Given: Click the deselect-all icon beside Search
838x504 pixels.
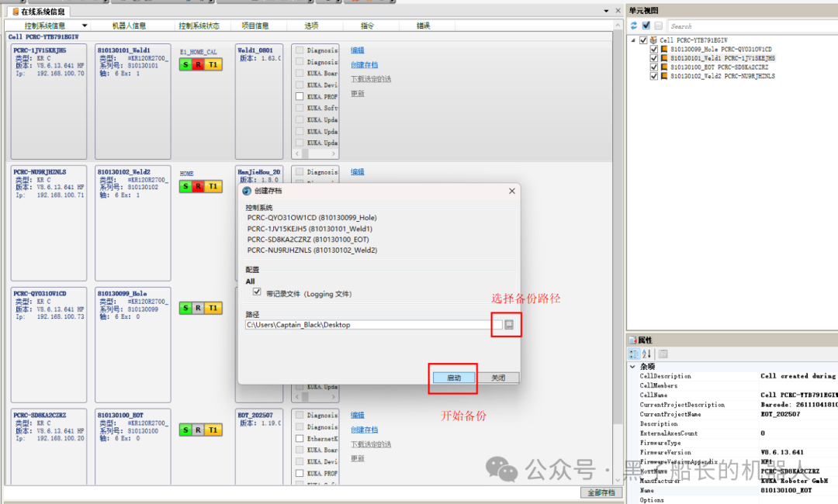Looking at the screenshot, I should pyautogui.click(x=658, y=26).
